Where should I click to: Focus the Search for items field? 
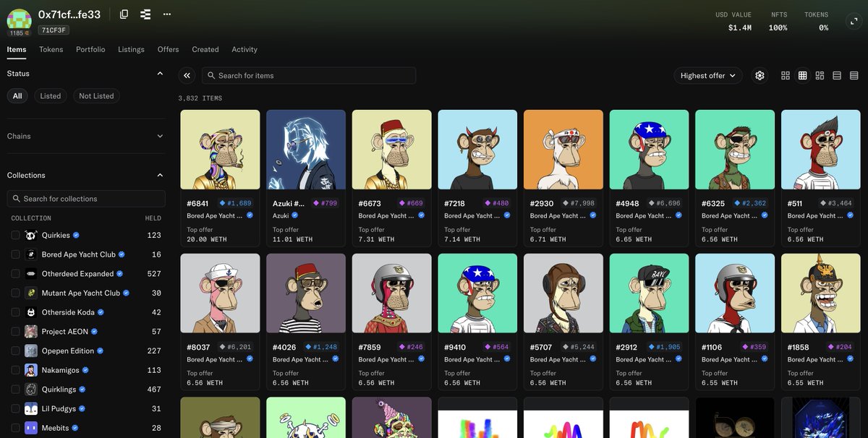coord(309,75)
